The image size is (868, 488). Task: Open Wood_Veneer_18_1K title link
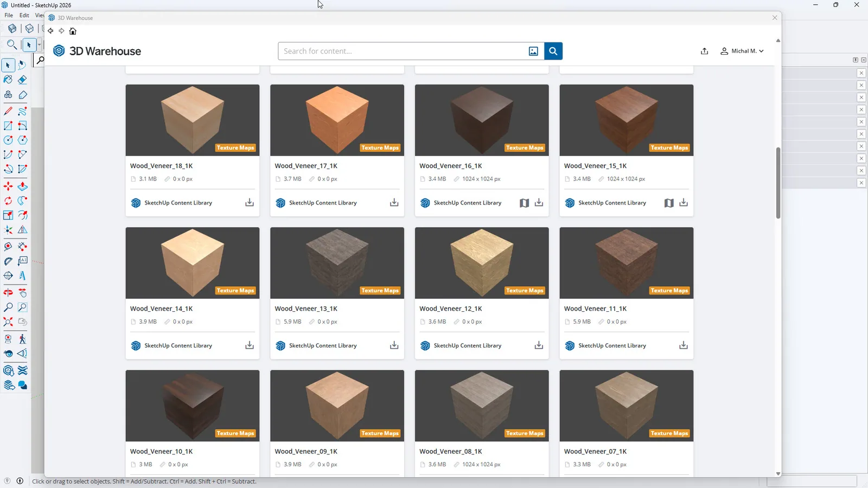coord(161,166)
